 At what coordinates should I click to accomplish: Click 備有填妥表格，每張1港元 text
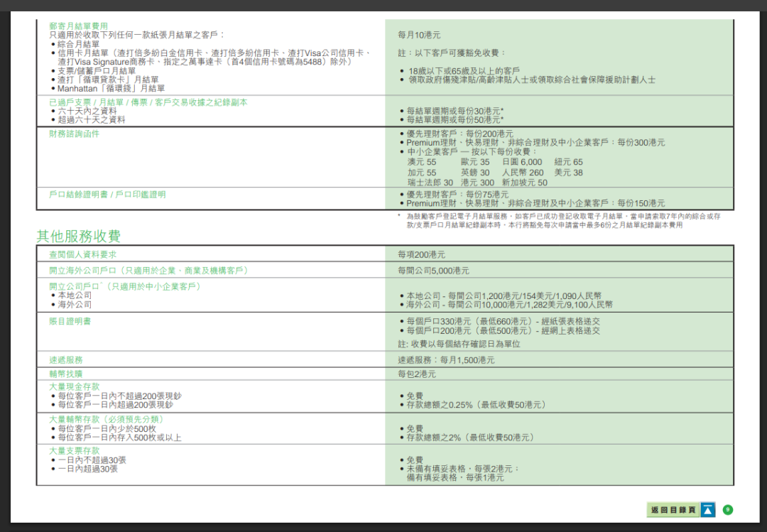coord(455,477)
